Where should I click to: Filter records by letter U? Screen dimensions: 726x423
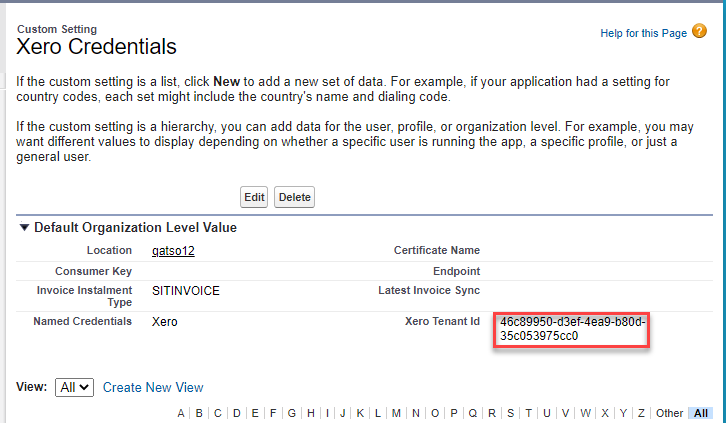click(x=547, y=413)
